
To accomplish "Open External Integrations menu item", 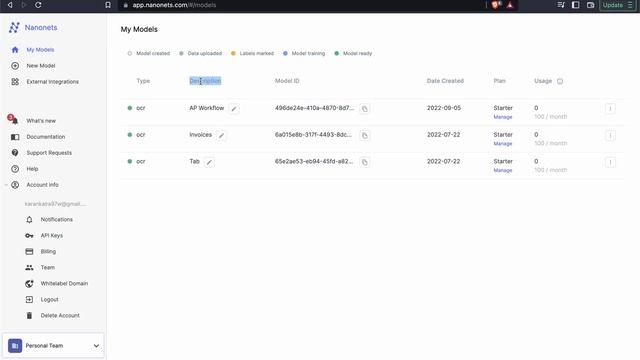I will pyautogui.click(x=53, y=82).
